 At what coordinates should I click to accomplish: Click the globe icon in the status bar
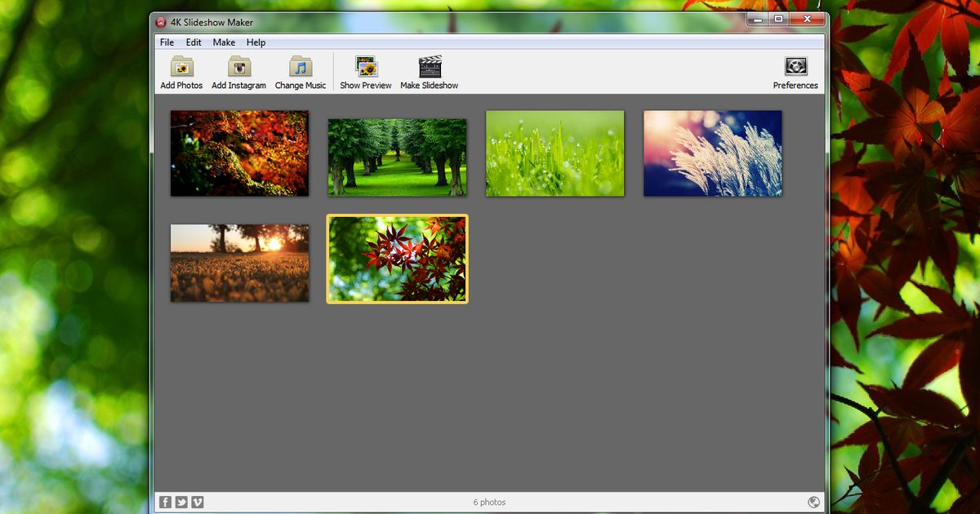pos(813,503)
